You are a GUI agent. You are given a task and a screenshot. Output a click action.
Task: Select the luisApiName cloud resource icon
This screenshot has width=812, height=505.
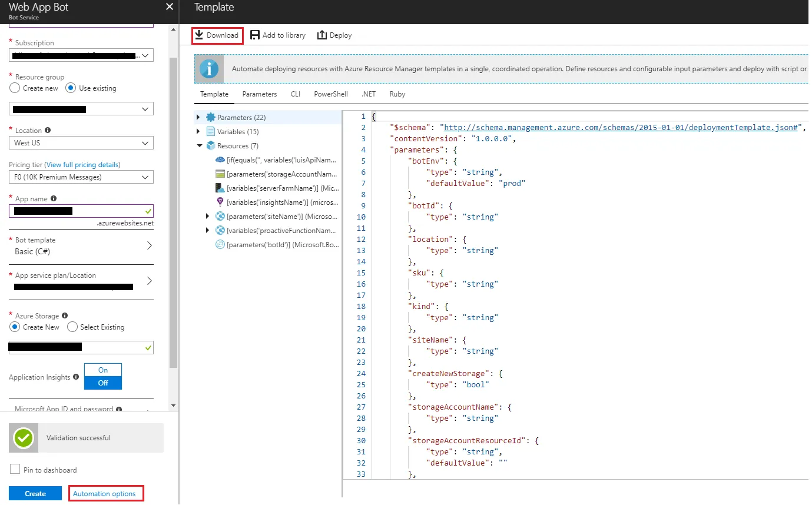click(220, 160)
